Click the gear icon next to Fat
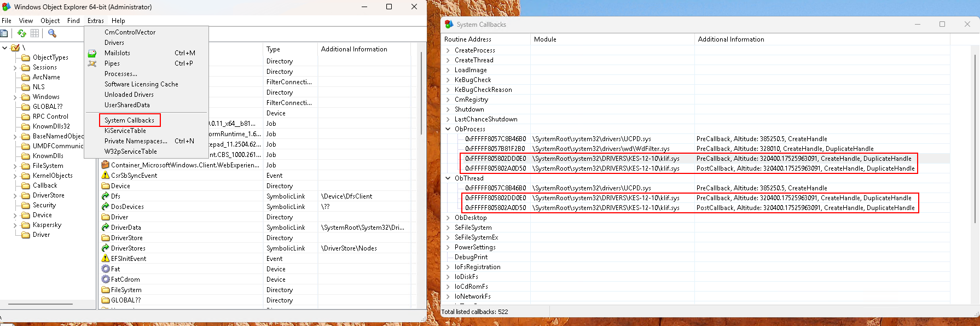This screenshot has width=980, height=326. (x=106, y=269)
